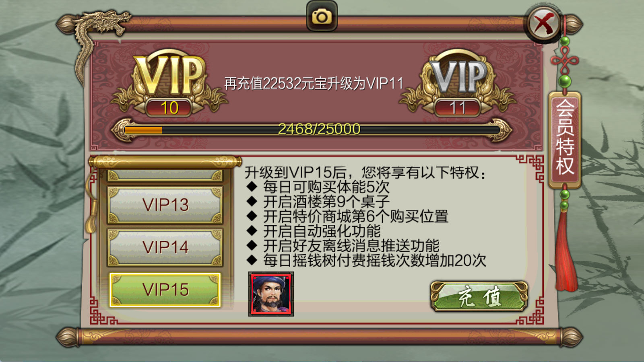The width and height of the screenshot is (644, 362).
Task: Open the 会员特权 side tag
Action: click(x=565, y=139)
